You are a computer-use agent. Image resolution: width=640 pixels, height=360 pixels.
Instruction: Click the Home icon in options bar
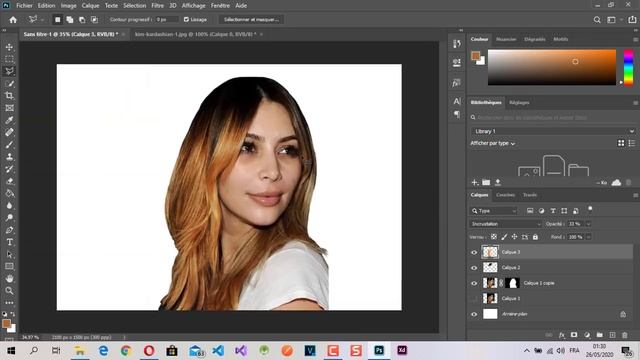point(13,20)
